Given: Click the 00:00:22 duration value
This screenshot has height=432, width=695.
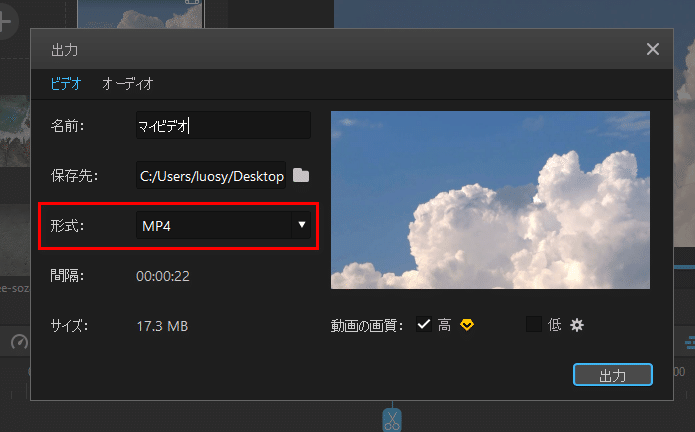Looking at the screenshot, I should [x=163, y=276].
